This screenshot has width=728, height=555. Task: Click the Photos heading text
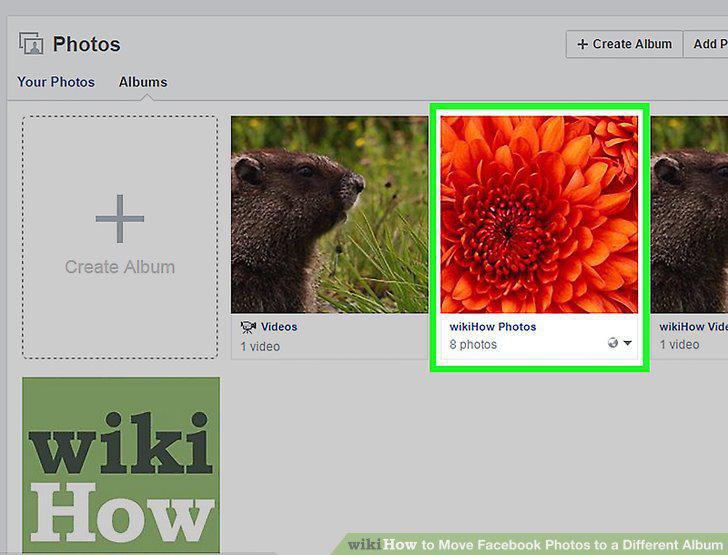coord(86,44)
